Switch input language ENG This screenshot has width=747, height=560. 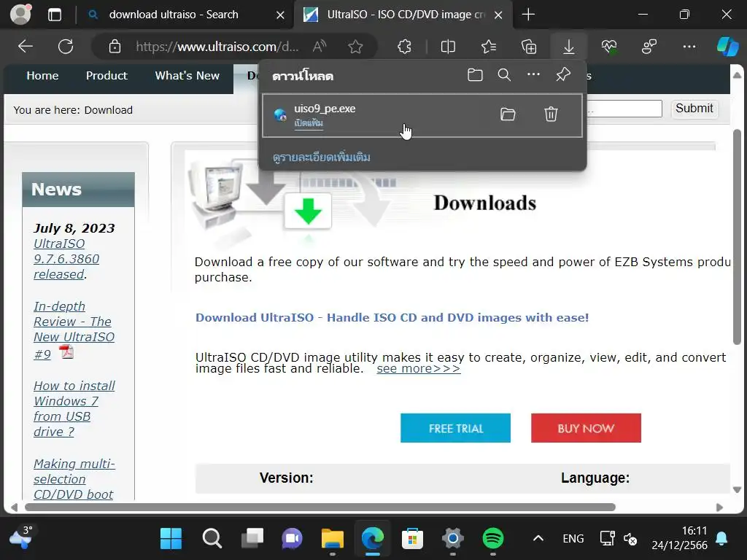click(x=573, y=539)
